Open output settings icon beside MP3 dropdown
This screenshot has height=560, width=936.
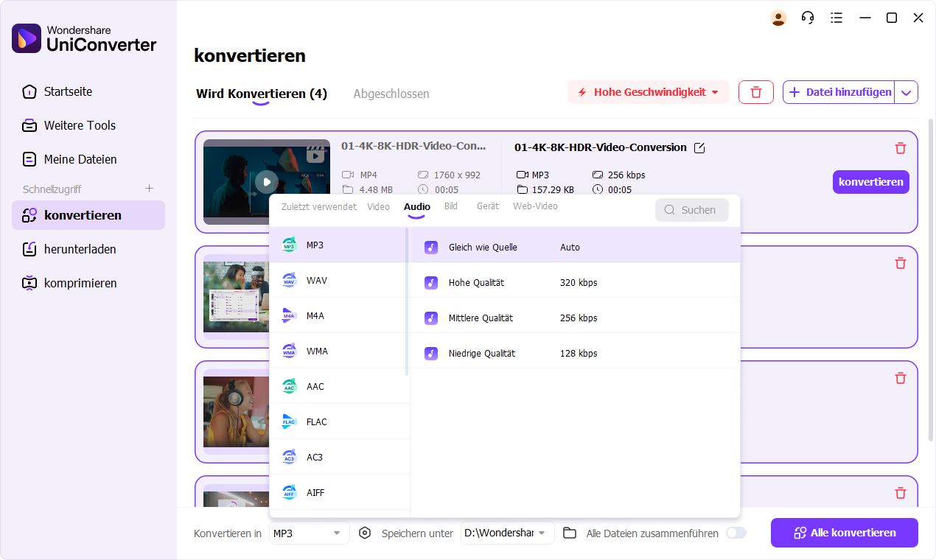(x=365, y=533)
